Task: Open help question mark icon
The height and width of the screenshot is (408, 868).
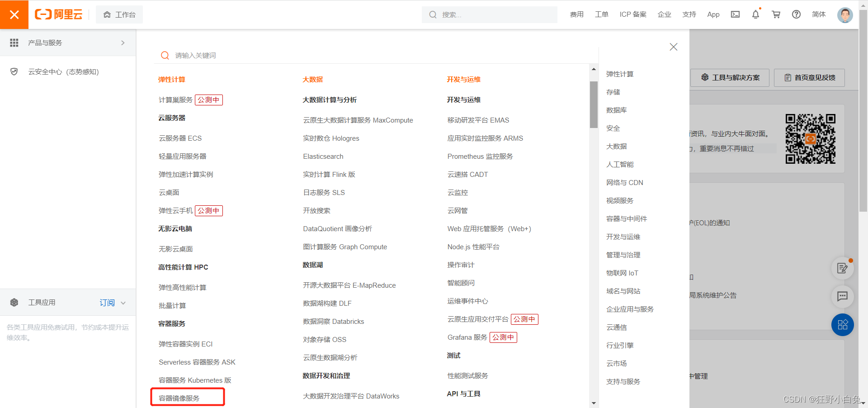Action: 797,14
